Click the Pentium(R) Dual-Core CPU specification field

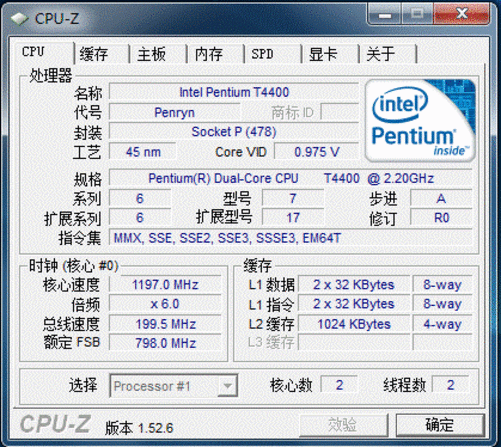[x=291, y=178]
